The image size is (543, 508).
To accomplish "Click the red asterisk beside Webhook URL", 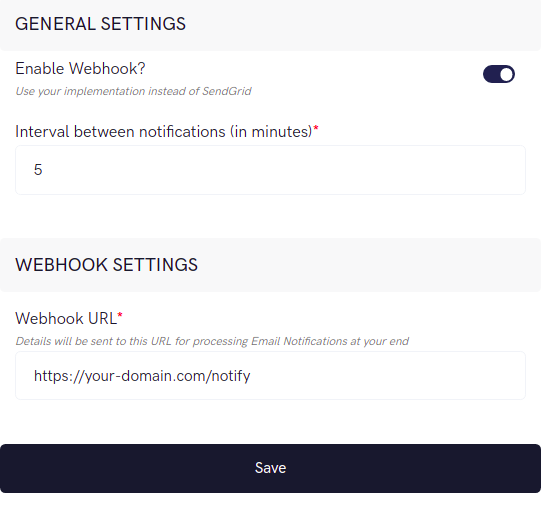I will (x=120, y=315).
